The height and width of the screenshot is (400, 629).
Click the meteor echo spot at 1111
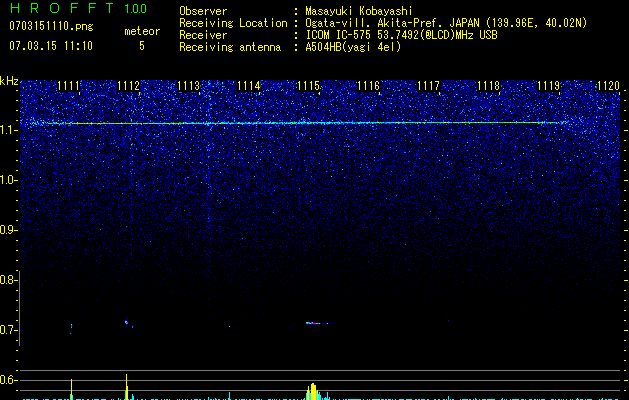coord(71,326)
